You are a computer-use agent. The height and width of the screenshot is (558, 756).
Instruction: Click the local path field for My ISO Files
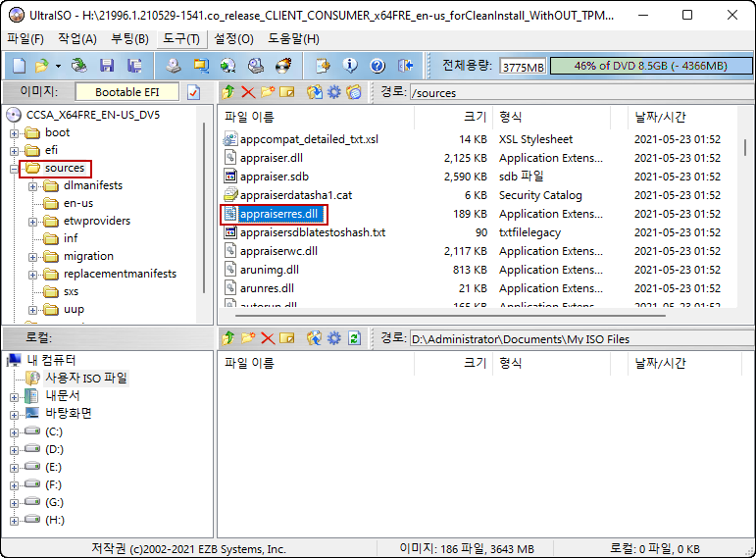click(x=581, y=339)
